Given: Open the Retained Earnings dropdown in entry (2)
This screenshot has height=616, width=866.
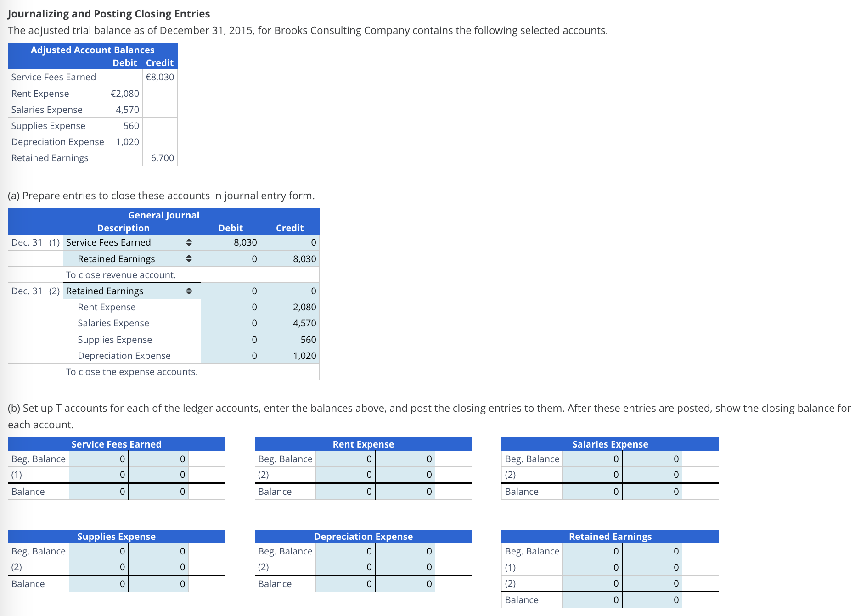Looking at the screenshot, I should tap(188, 291).
